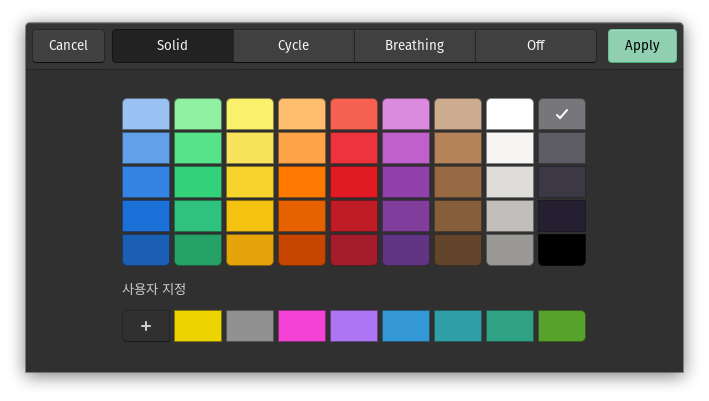The width and height of the screenshot is (709, 401).
Task: Turn lighting Off via the Off tab
Action: pyautogui.click(x=536, y=46)
